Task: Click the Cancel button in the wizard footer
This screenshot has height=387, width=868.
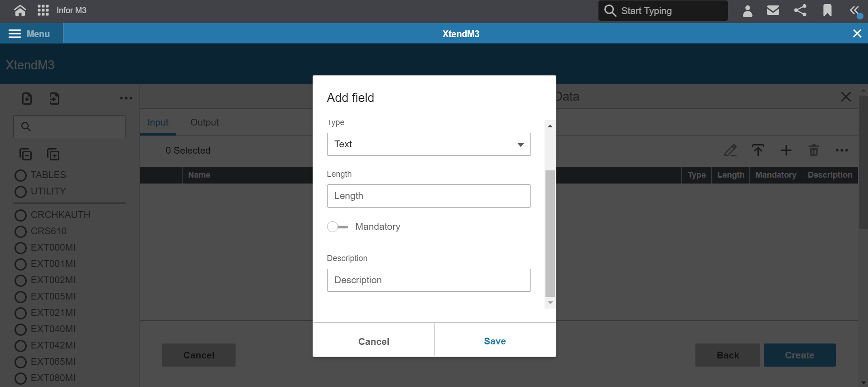Action: coord(199,355)
